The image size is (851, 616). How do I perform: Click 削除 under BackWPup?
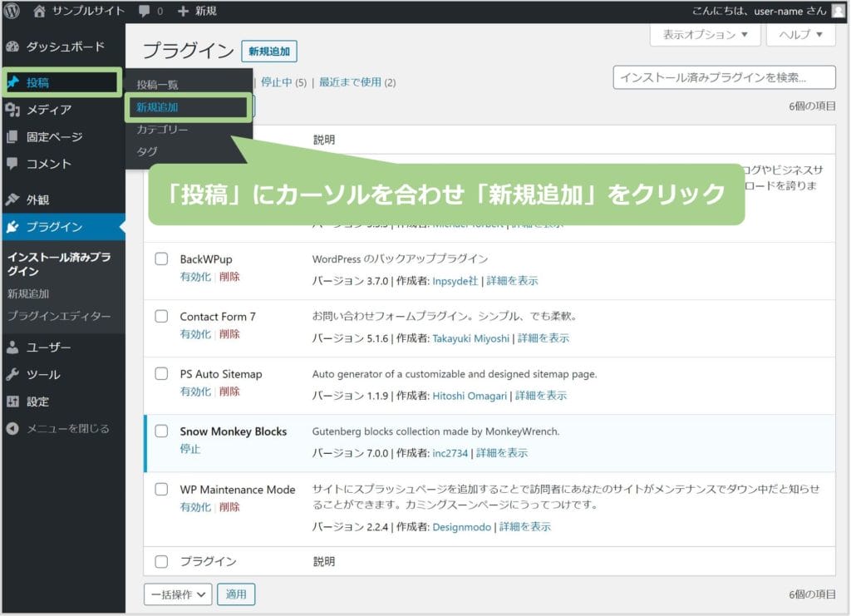click(229, 277)
